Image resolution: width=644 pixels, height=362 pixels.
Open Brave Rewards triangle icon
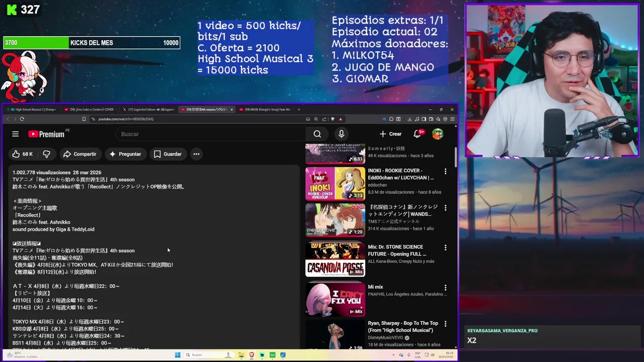click(341, 119)
